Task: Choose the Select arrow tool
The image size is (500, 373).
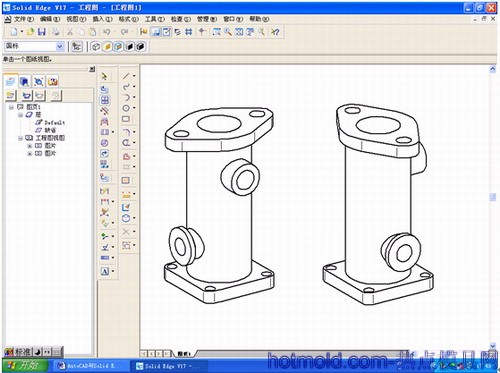Action: click(104, 76)
